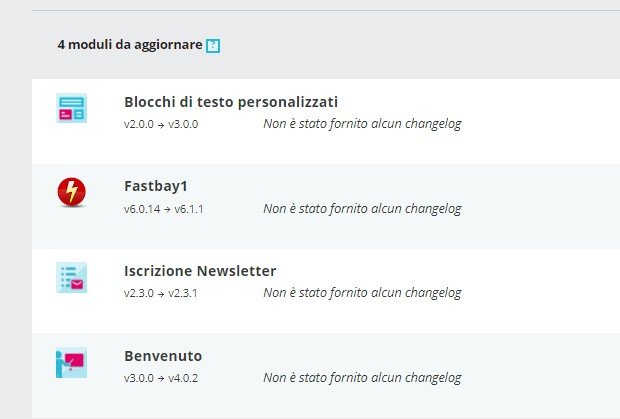Image resolution: width=620 pixels, height=419 pixels.
Task: Click the Iscrizione Newsletter module icon
Action: (72, 277)
